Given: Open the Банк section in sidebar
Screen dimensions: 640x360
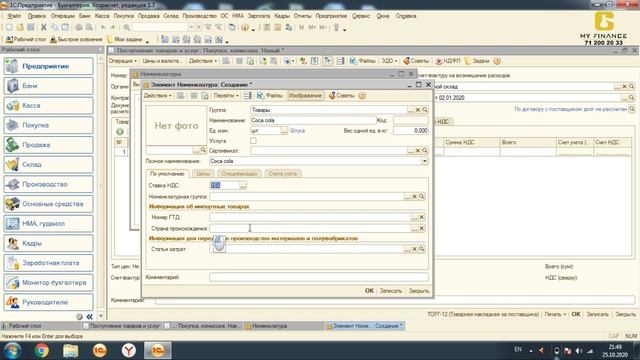Looking at the screenshot, I should tap(49, 86).
